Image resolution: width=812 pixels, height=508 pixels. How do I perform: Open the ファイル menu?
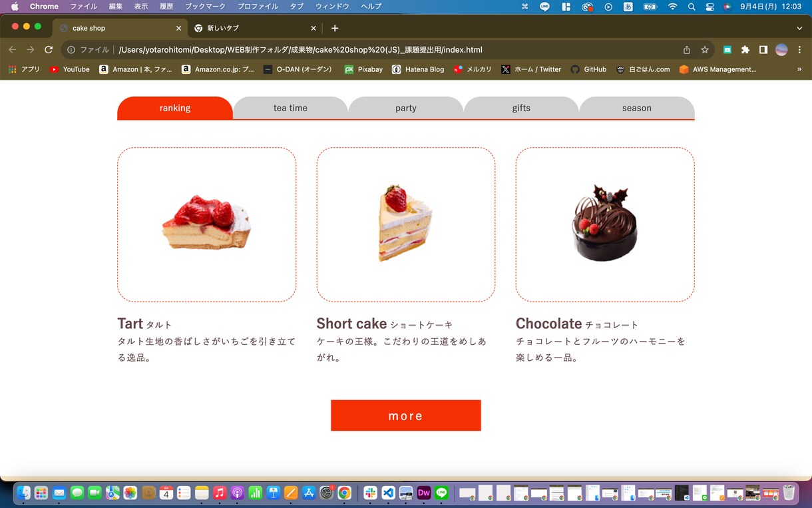[x=83, y=7]
